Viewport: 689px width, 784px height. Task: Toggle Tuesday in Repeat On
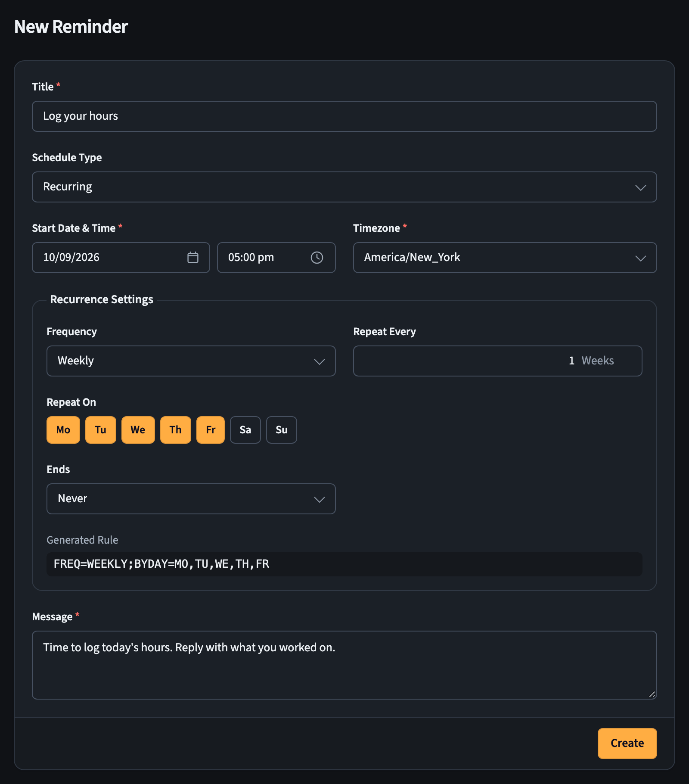coord(101,429)
